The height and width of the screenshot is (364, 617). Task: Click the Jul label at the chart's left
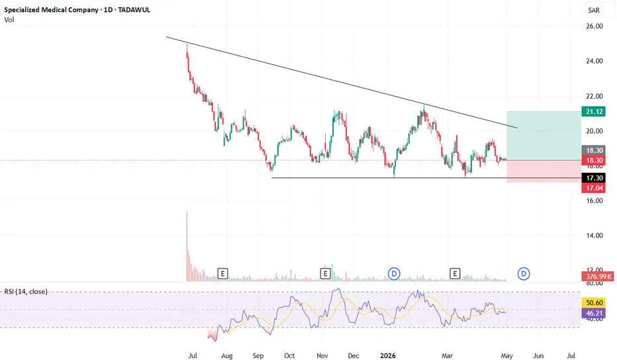click(193, 356)
